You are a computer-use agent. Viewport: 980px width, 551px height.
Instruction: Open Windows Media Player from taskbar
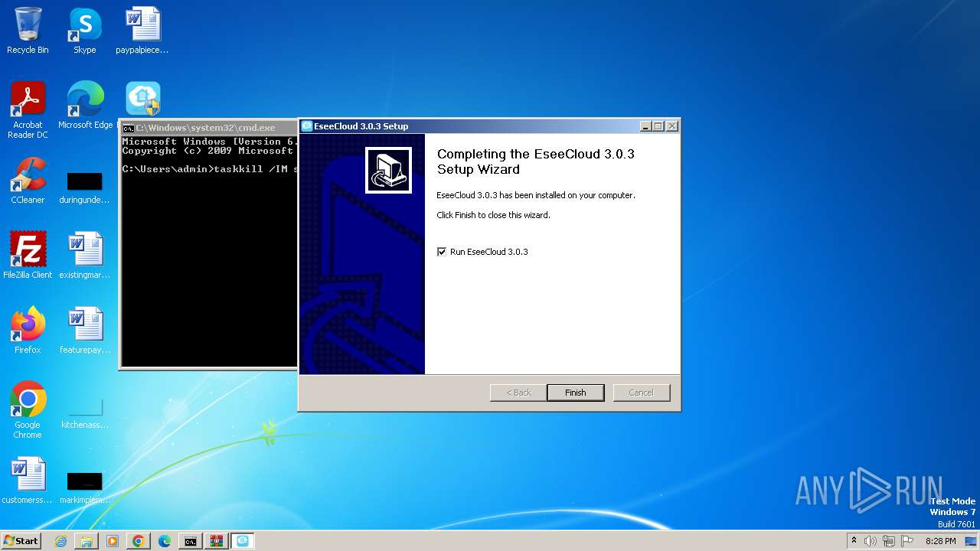113,541
